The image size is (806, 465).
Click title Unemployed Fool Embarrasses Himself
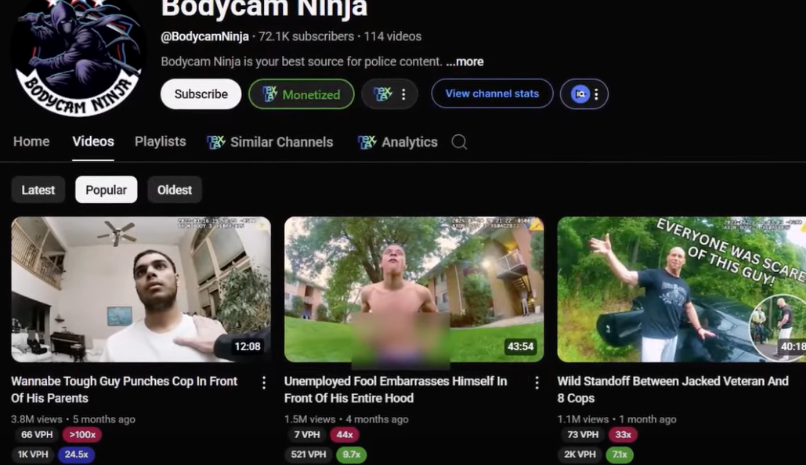395,389
